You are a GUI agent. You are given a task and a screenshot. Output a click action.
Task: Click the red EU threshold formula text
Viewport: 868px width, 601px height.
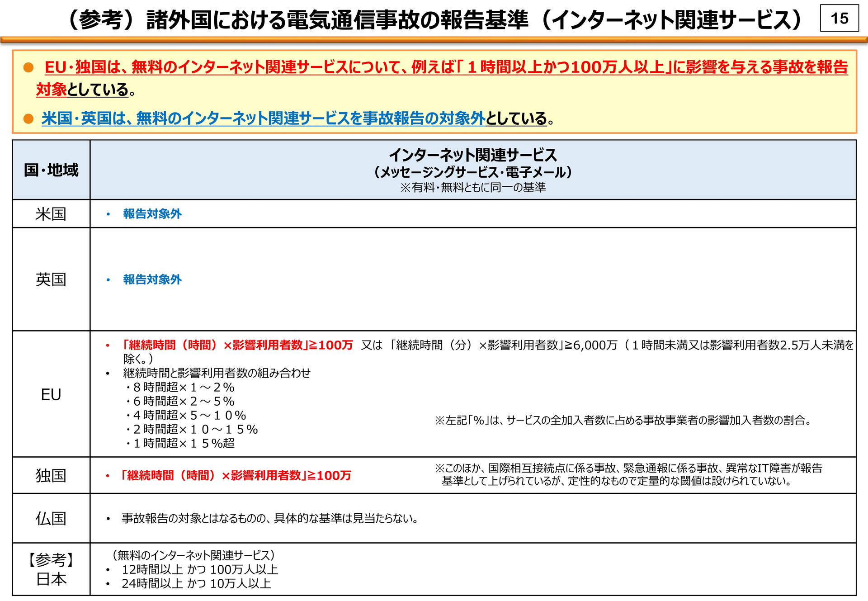[x=238, y=345]
